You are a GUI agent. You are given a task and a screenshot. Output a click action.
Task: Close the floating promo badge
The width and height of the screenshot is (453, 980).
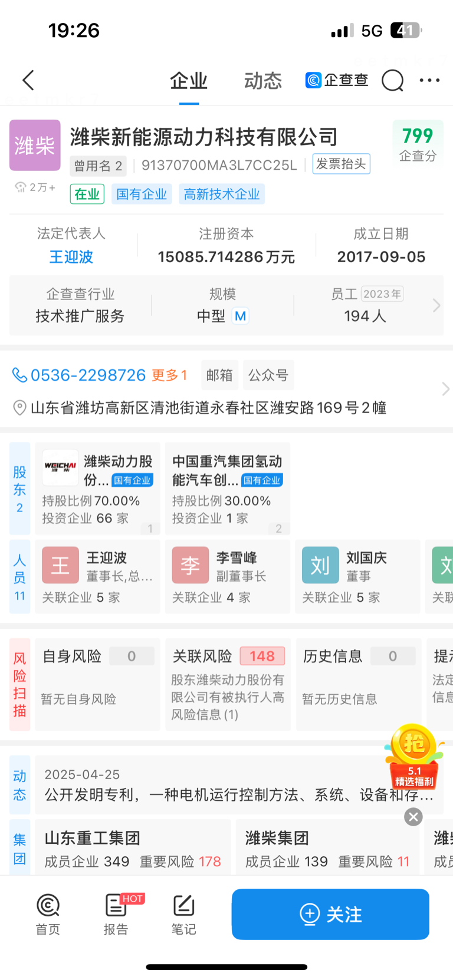pos(413,816)
